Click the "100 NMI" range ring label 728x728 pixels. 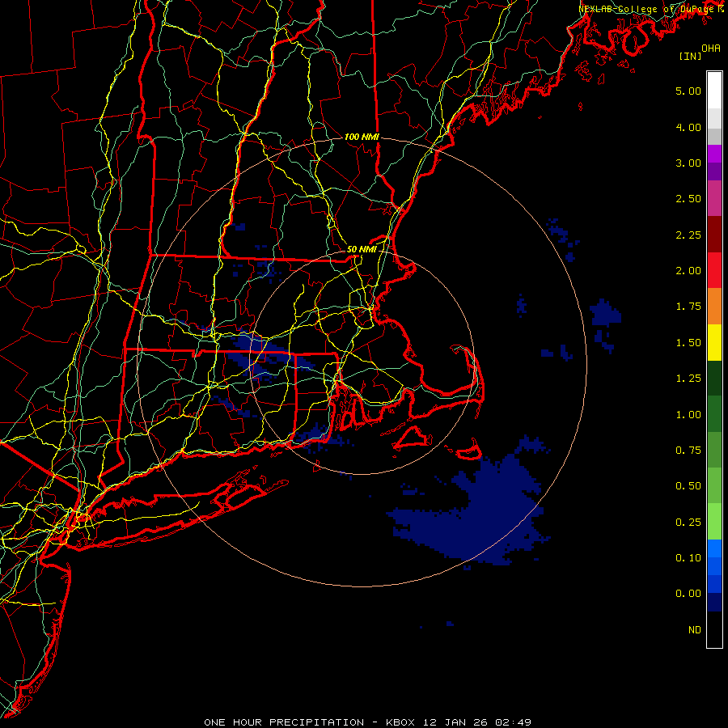point(362,137)
